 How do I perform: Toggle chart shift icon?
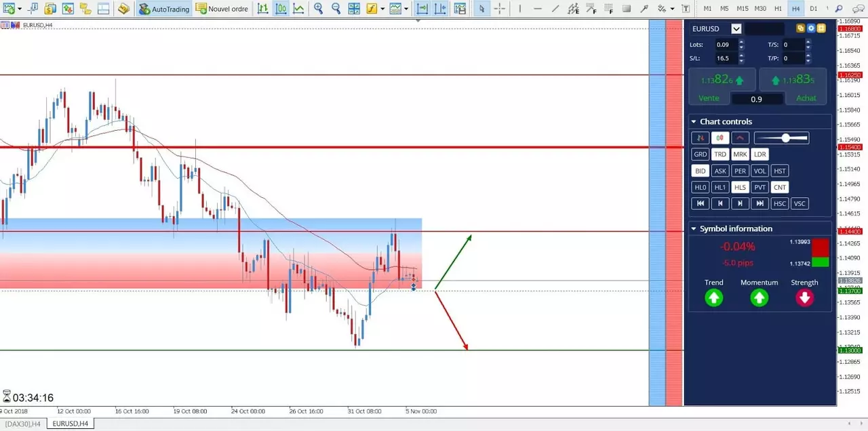[x=440, y=9]
